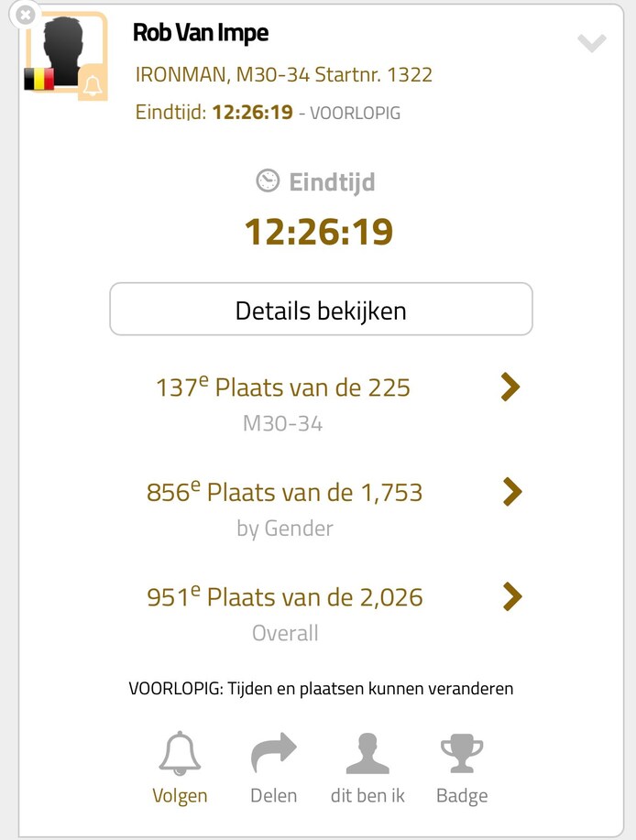Open the '137e Plaats van de 225' ranking
The width and height of the screenshot is (636, 840).
tap(283, 387)
